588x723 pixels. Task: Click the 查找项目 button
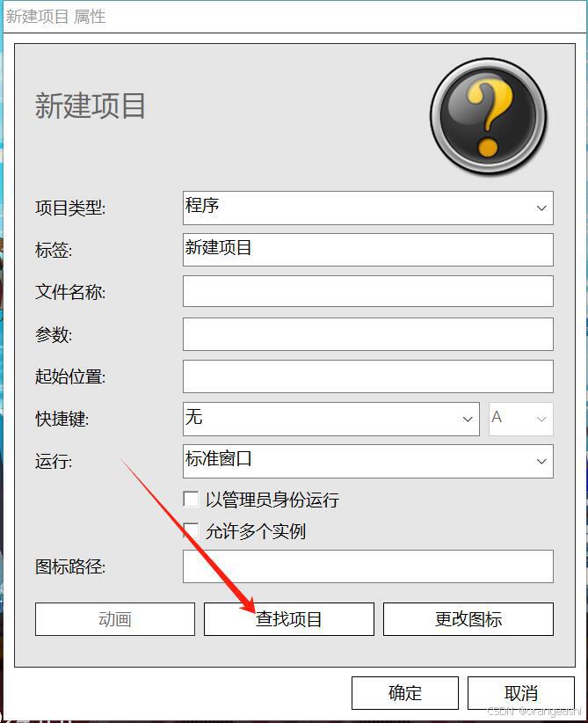[289, 619]
